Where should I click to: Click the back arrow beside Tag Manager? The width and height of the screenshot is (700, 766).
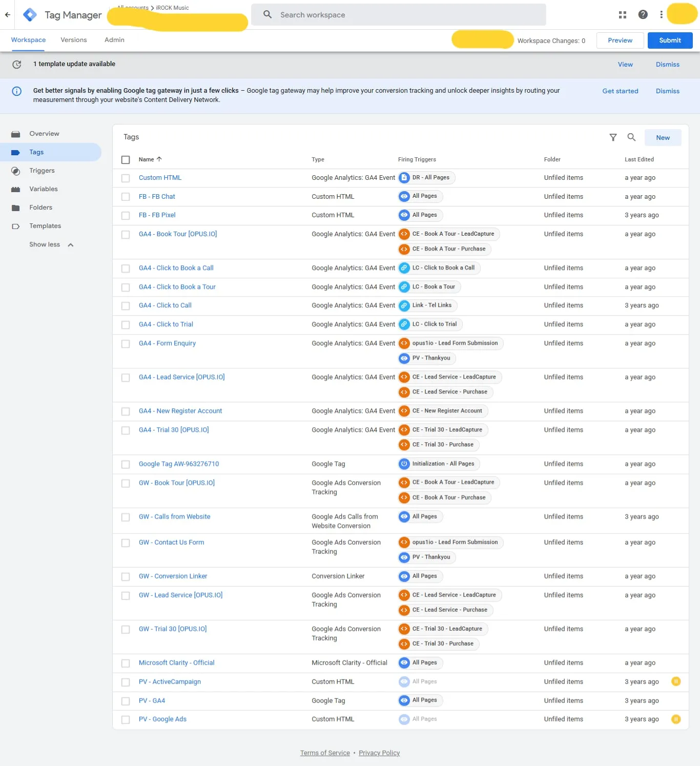coord(8,15)
